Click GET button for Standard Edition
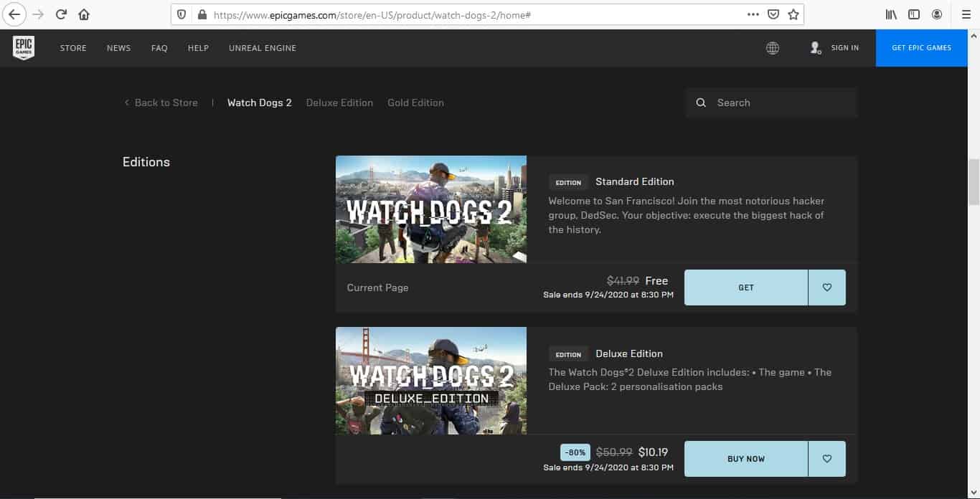980x499 pixels. click(x=746, y=287)
